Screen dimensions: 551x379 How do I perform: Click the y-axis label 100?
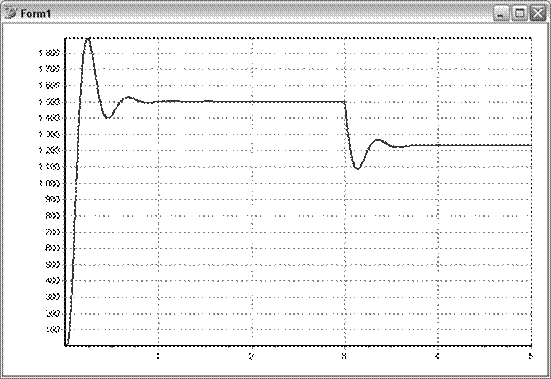coord(53,329)
